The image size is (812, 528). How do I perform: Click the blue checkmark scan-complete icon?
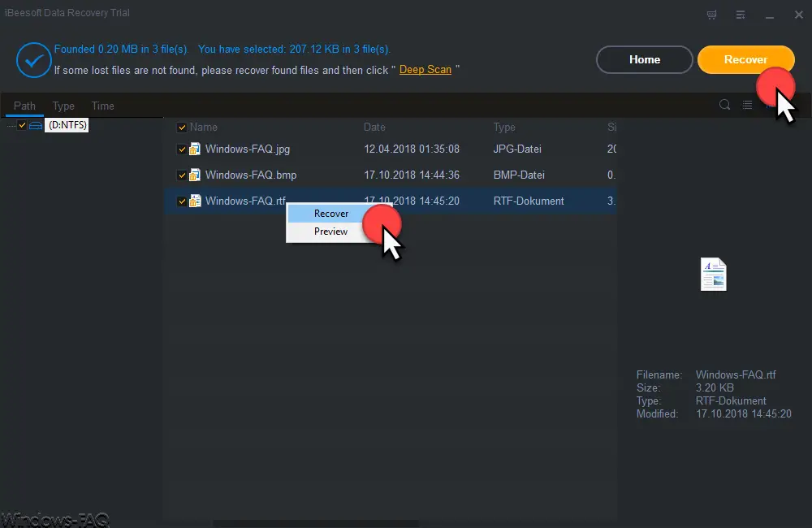[33, 60]
